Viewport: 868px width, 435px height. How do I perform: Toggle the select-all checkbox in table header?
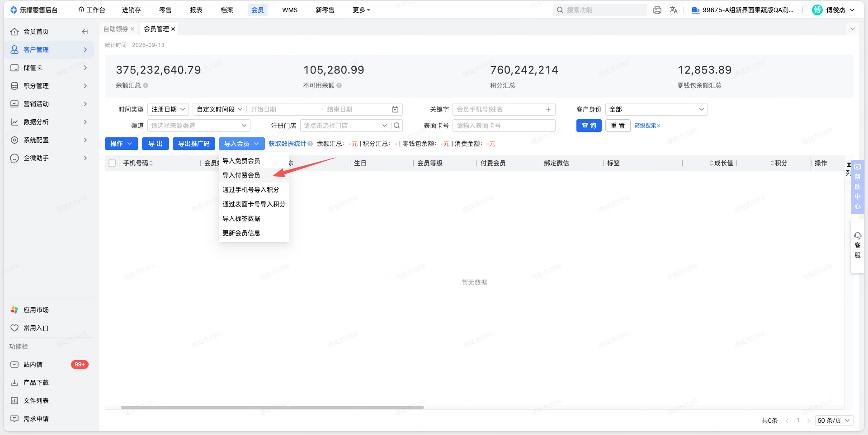(112, 163)
